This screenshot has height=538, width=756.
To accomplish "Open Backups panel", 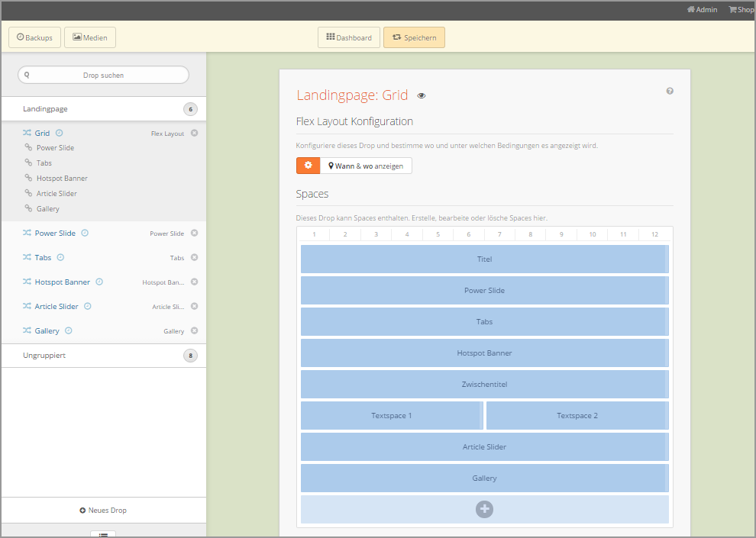I will click(x=34, y=37).
